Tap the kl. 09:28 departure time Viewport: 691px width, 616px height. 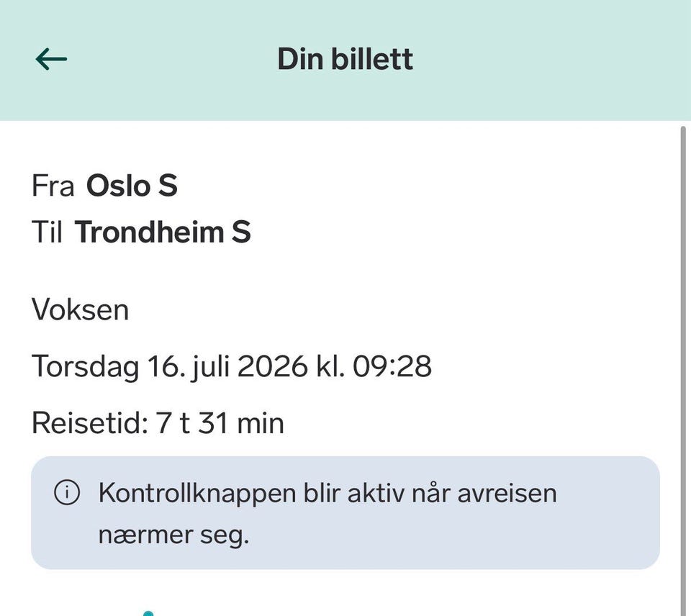click(x=374, y=366)
